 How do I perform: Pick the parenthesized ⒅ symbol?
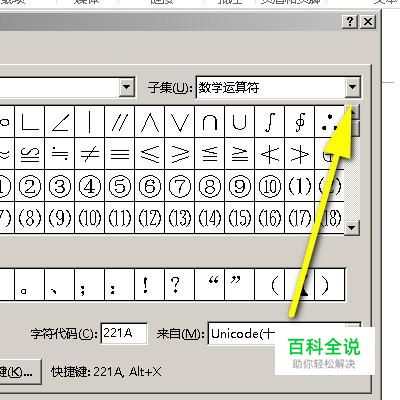(329, 218)
